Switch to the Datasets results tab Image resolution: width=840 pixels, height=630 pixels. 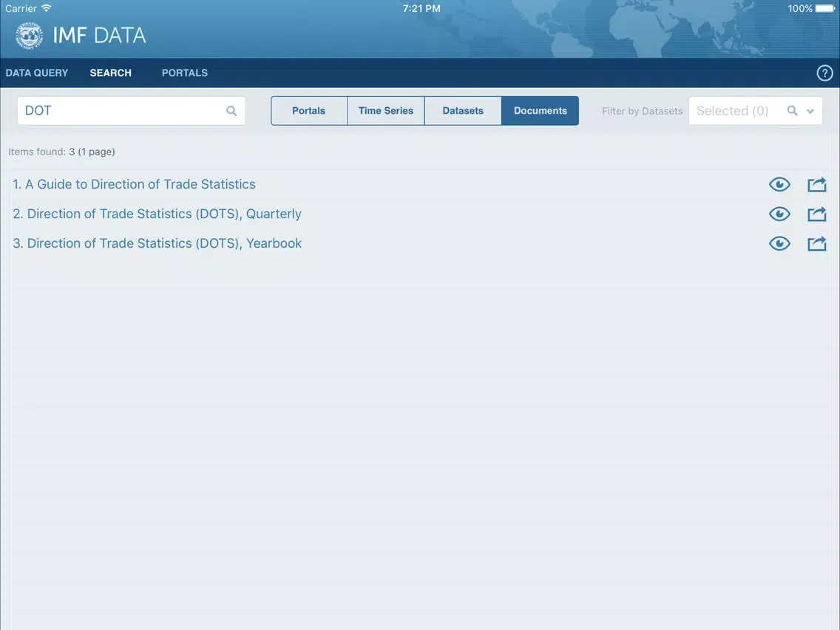[x=463, y=111]
